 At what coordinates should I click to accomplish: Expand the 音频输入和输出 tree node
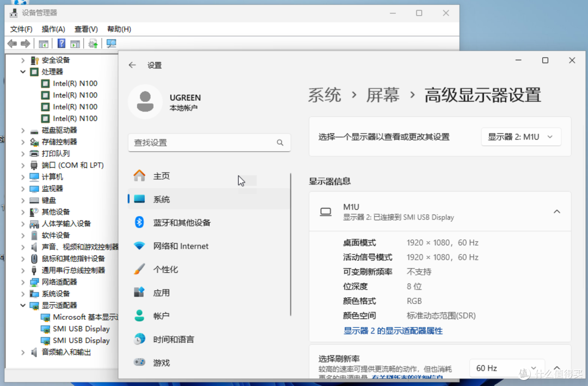pyautogui.click(x=23, y=352)
